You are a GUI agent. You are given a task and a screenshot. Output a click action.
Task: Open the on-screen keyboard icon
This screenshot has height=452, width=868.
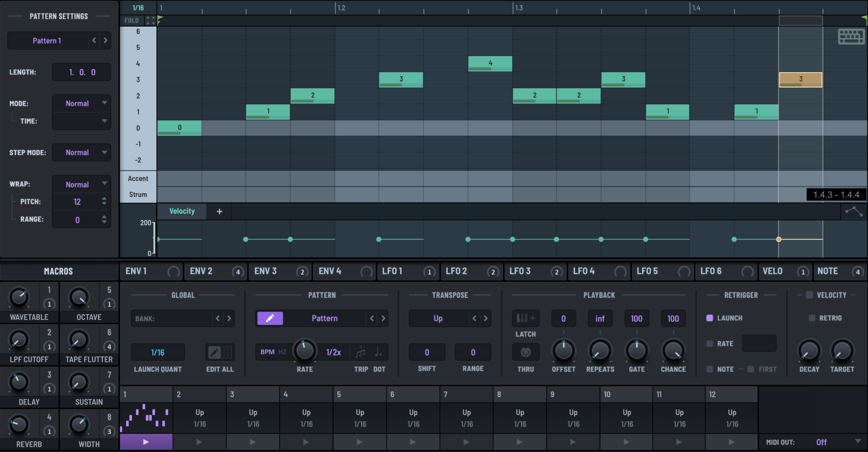(x=851, y=36)
